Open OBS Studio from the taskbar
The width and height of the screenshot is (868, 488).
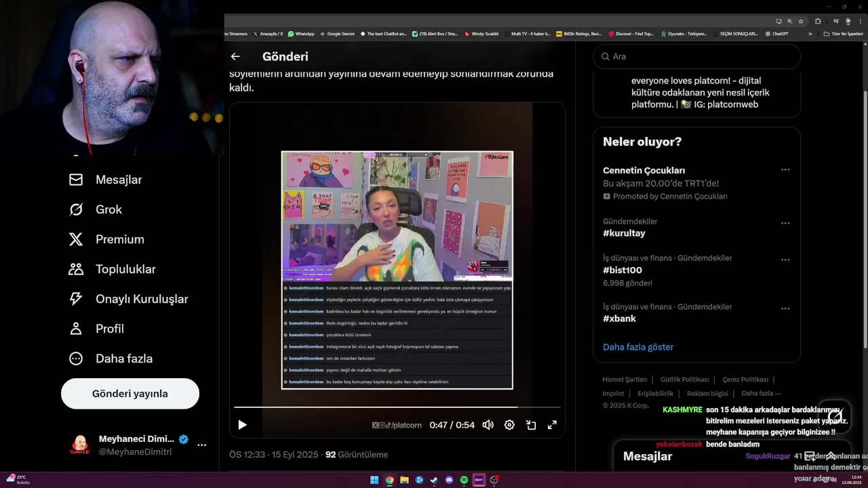click(494, 480)
